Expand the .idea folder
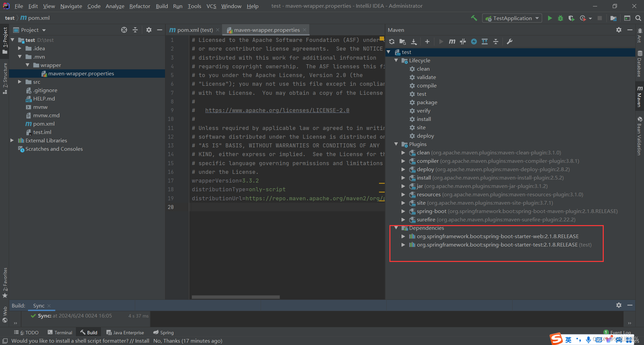 [x=20, y=48]
